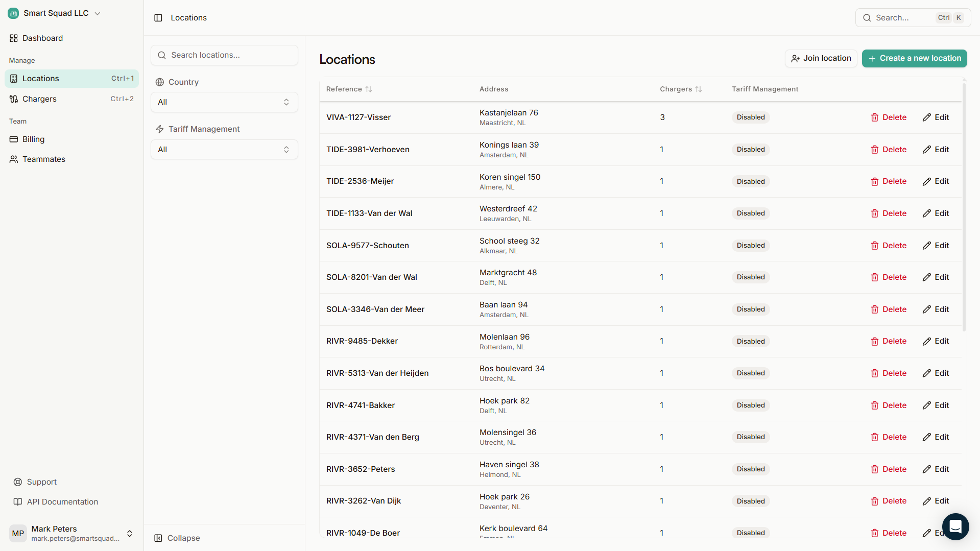Click Create a new location

pyautogui.click(x=914, y=58)
